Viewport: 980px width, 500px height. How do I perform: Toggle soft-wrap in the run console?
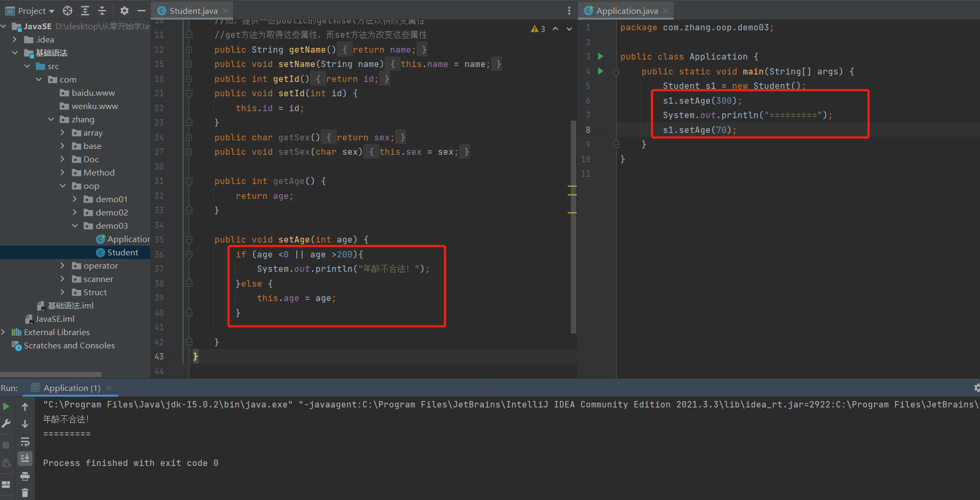25,441
